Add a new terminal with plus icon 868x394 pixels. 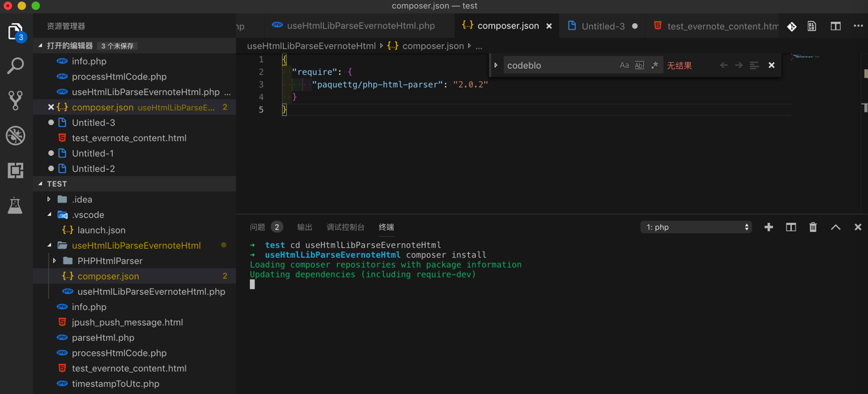point(768,227)
